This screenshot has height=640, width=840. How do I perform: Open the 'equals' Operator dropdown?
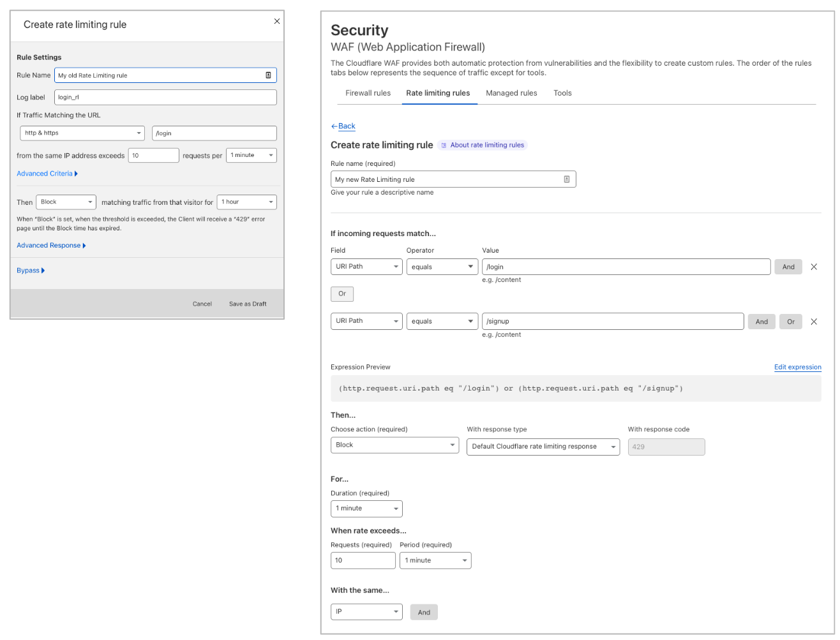point(442,267)
